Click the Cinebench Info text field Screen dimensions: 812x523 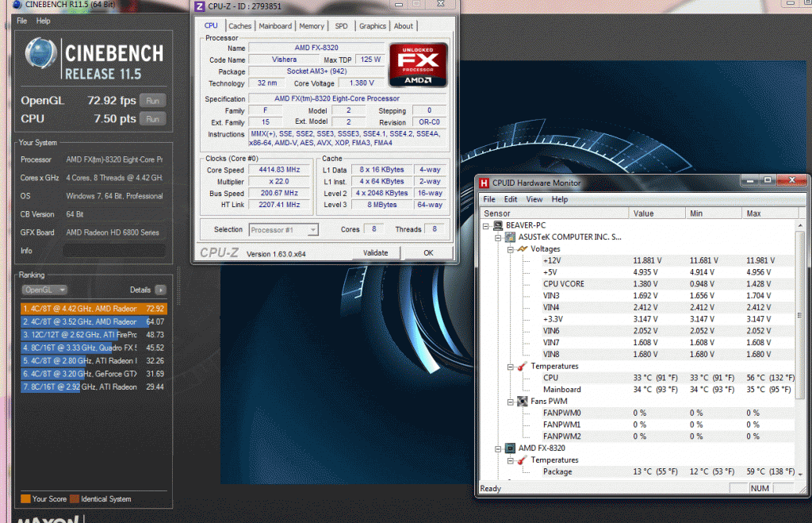114,251
